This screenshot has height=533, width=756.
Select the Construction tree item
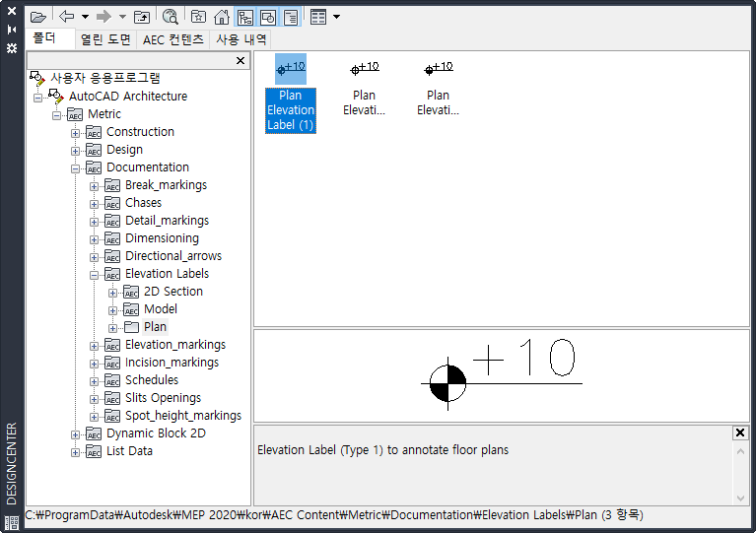140,132
